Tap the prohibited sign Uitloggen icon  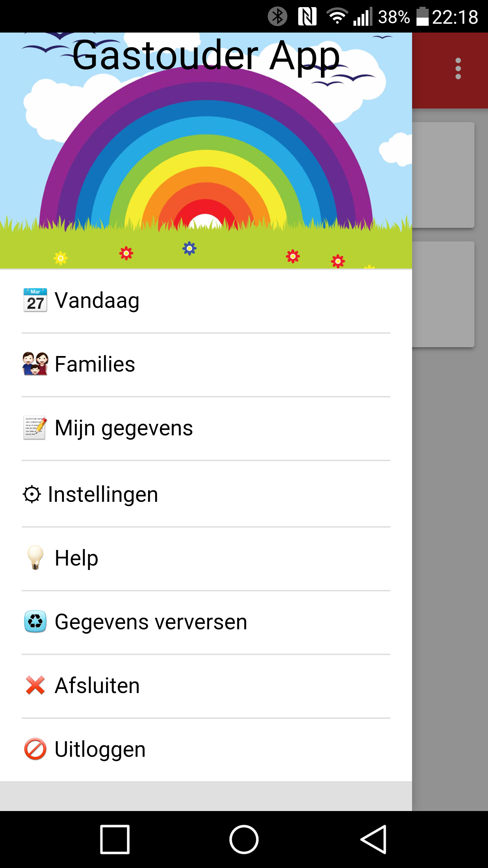35,749
